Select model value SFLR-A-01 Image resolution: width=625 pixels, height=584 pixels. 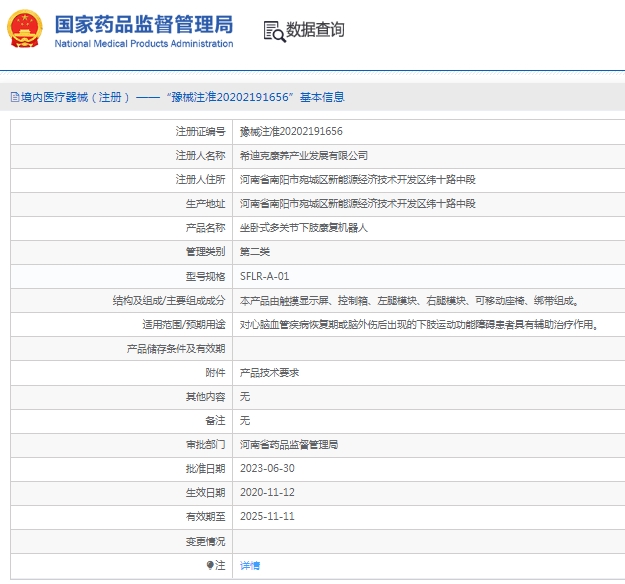(x=264, y=276)
